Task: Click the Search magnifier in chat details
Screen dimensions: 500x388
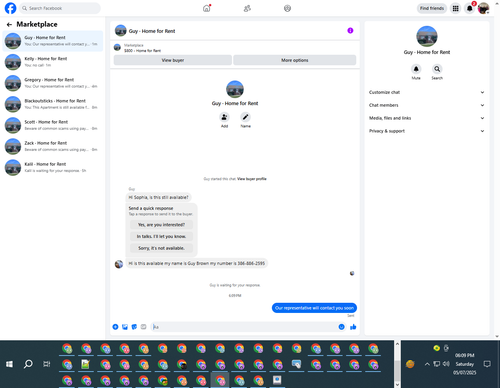Action: pyautogui.click(x=437, y=69)
